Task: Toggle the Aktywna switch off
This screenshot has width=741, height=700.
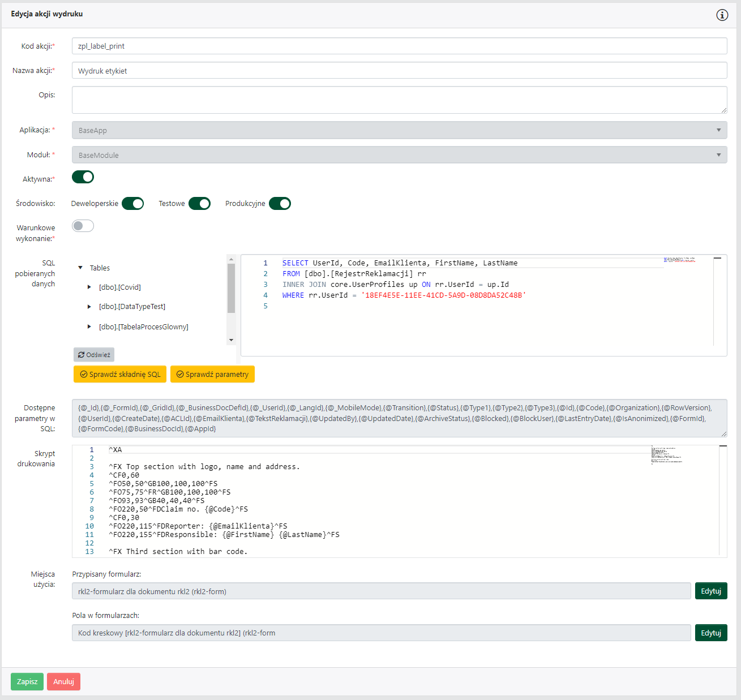Action: [83, 177]
